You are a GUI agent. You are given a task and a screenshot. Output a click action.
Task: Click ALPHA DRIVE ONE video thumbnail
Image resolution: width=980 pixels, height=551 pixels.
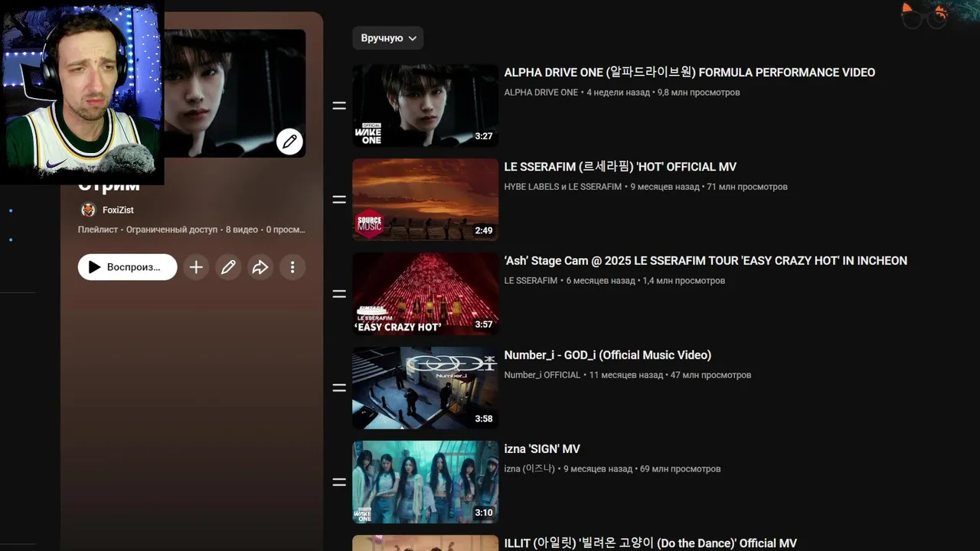tap(425, 106)
